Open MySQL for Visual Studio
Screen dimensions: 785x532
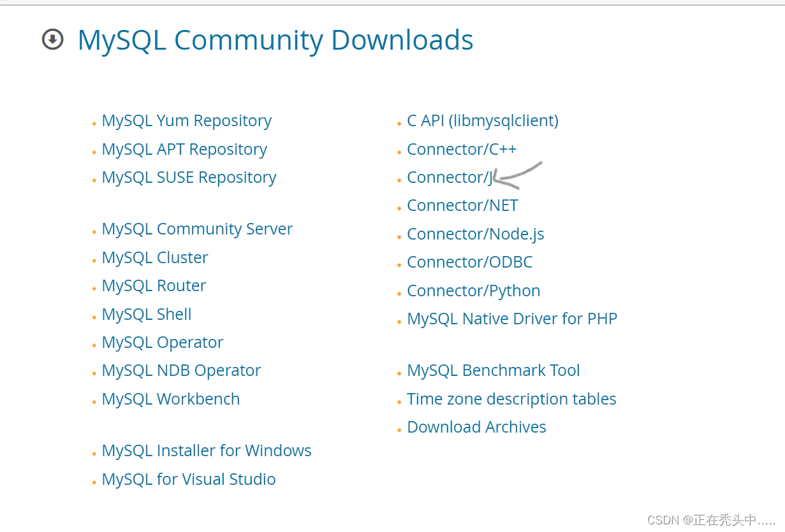pos(189,479)
